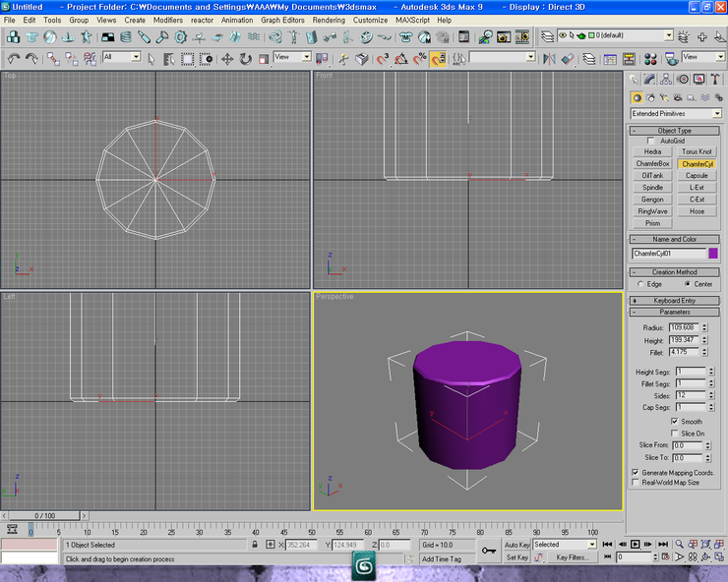Select the Edge creation method
728x582 pixels.
[640, 284]
